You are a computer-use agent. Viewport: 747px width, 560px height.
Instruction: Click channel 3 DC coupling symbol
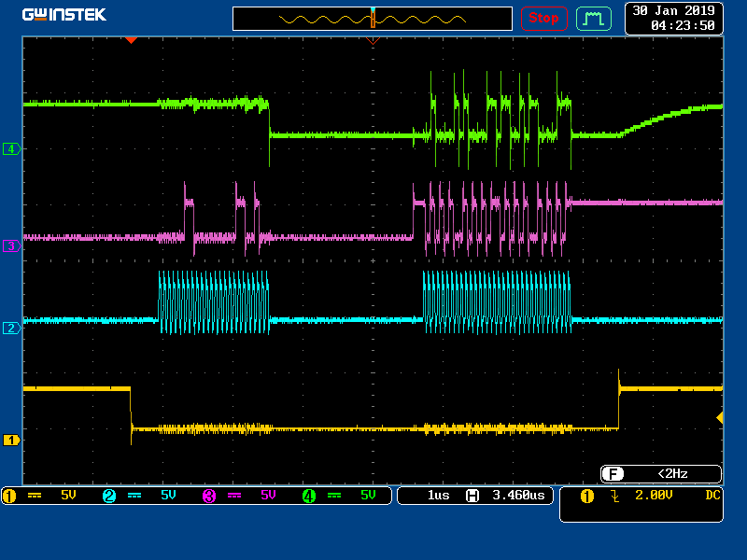(x=234, y=496)
